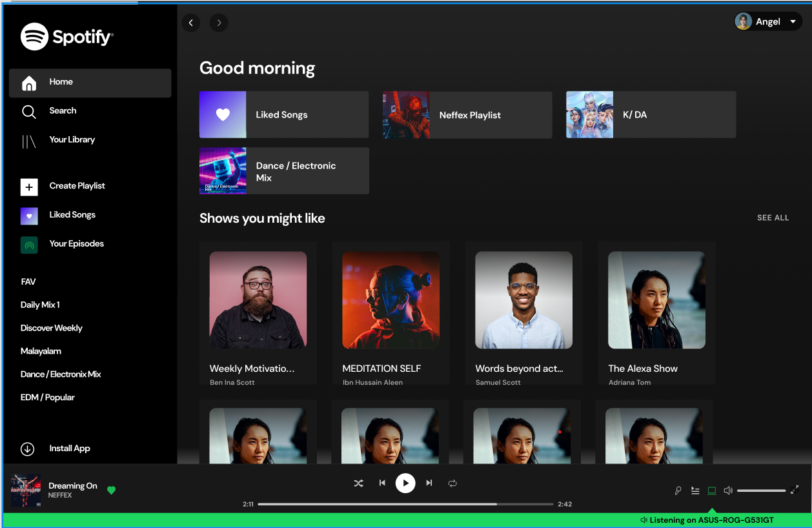Seek within the song progress bar

405,504
